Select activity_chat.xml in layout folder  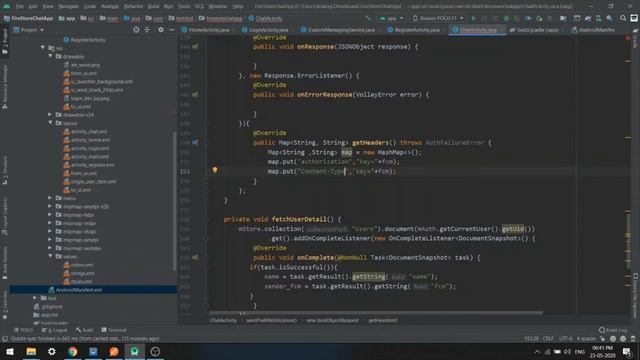[x=89, y=131]
